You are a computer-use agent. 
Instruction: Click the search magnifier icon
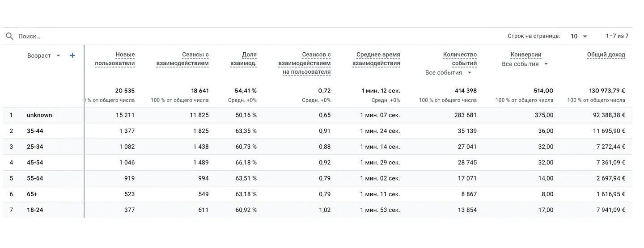click(x=9, y=36)
